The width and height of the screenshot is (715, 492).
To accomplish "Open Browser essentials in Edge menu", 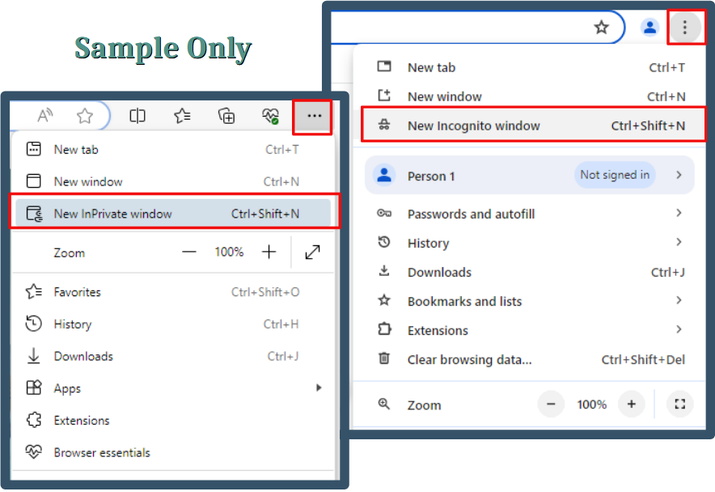I will [x=173, y=452].
